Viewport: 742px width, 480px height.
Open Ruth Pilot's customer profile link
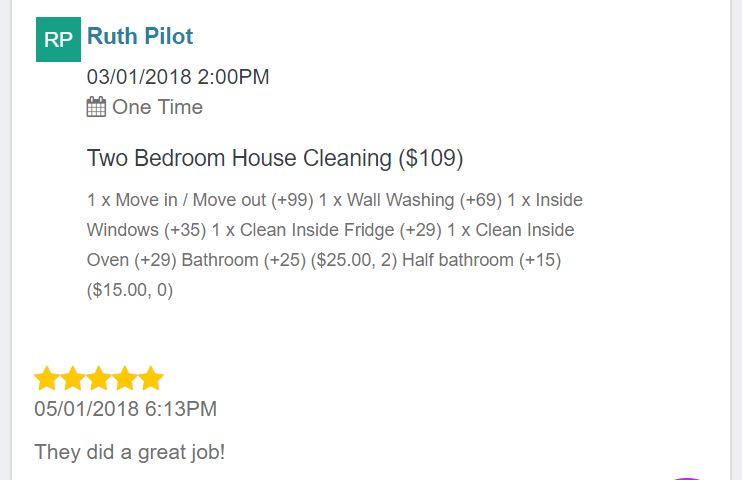[140, 36]
